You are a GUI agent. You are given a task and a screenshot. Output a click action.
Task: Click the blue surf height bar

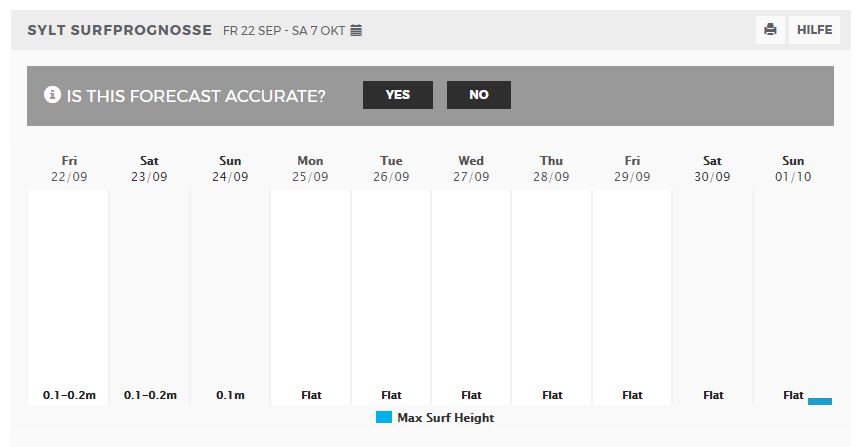pos(820,401)
